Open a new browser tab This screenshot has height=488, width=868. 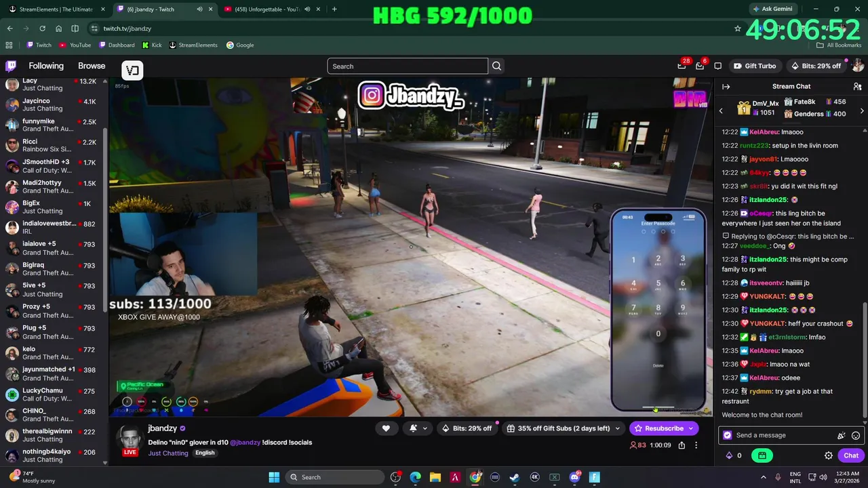pyautogui.click(x=334, y=9)
